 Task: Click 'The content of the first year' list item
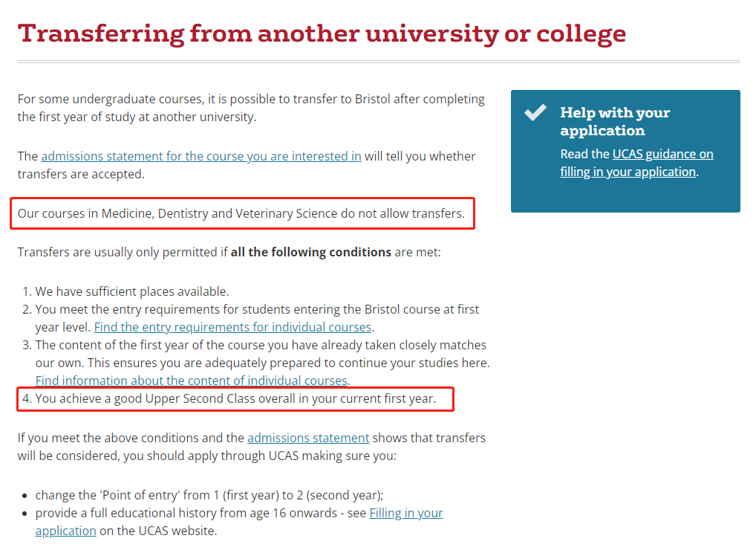click(x=261, y=345)
